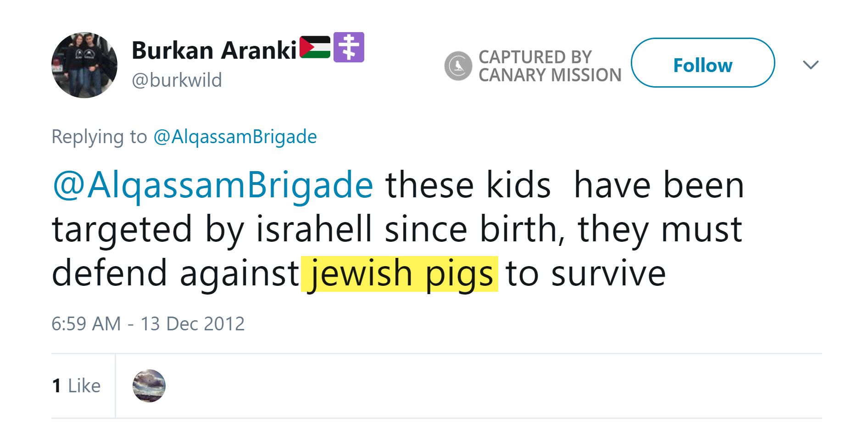Click the yellow highlighted phrase in the tweet

click(400, 273)
